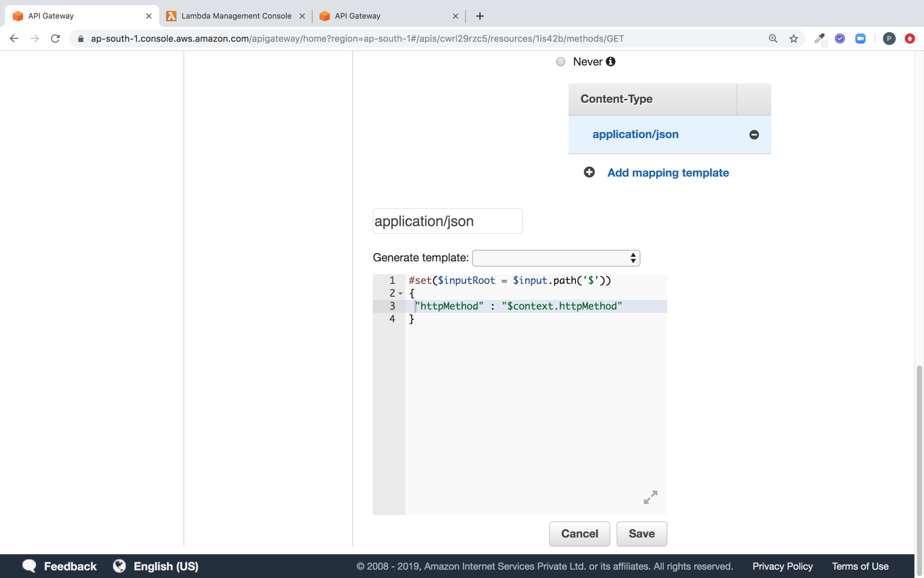Cancel the mapping template edit

coord(579,533)
